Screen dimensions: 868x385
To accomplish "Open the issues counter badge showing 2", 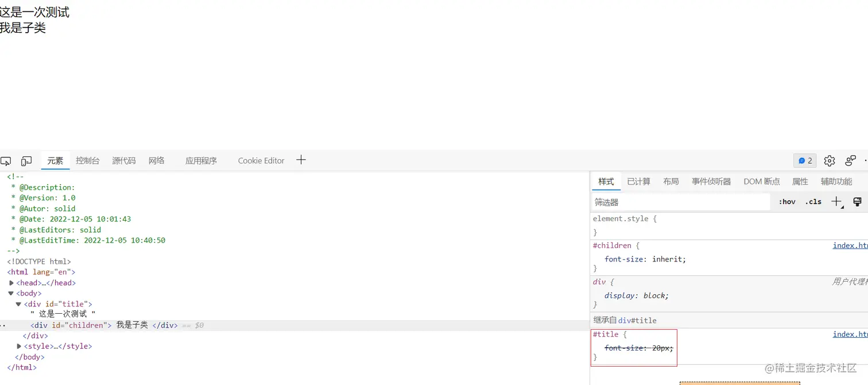I will [805, 161].
